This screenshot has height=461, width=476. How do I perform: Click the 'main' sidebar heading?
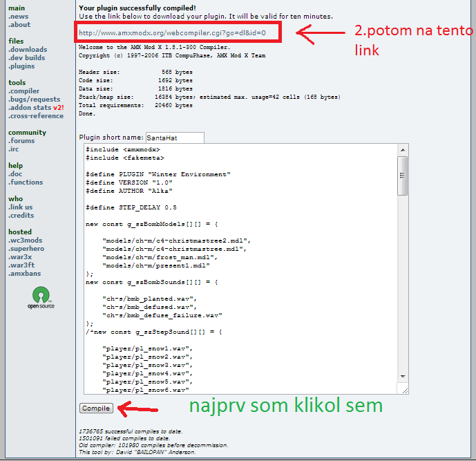17,8
